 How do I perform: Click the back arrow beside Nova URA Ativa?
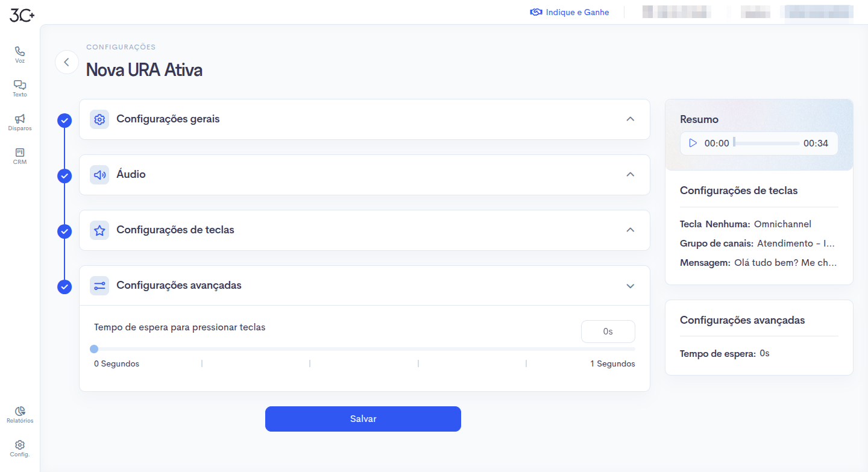click(67, 62)
